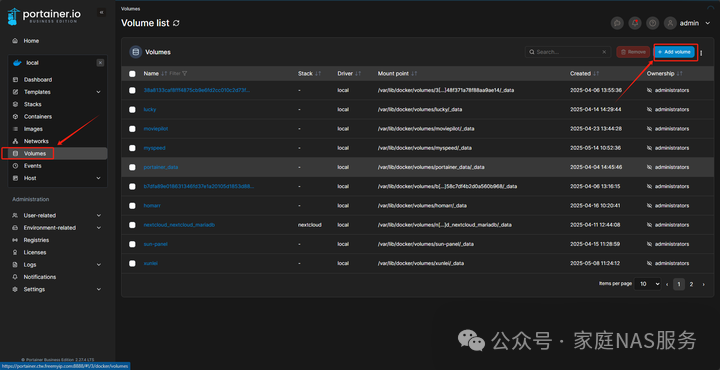The image size is (720, 370).
Task: Click the ownership icon in lucky row
Action: pos(649,110)
